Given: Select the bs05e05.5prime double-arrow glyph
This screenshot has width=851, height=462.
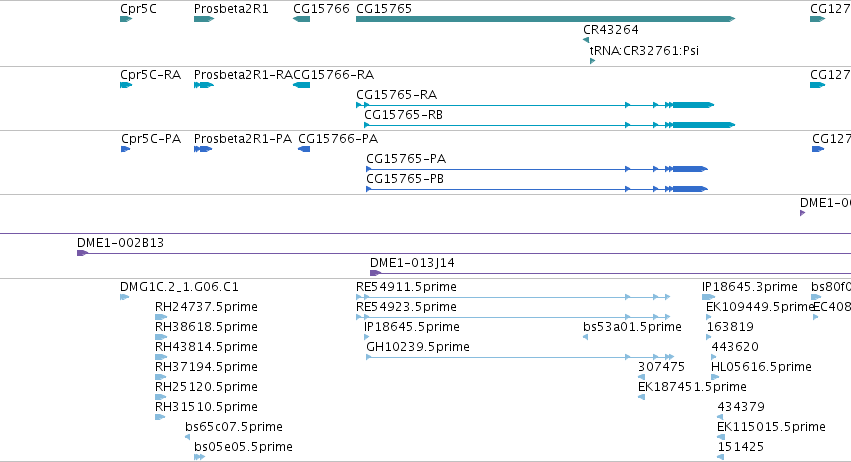Looking at the screenshot, I should [x=200, y=457].
